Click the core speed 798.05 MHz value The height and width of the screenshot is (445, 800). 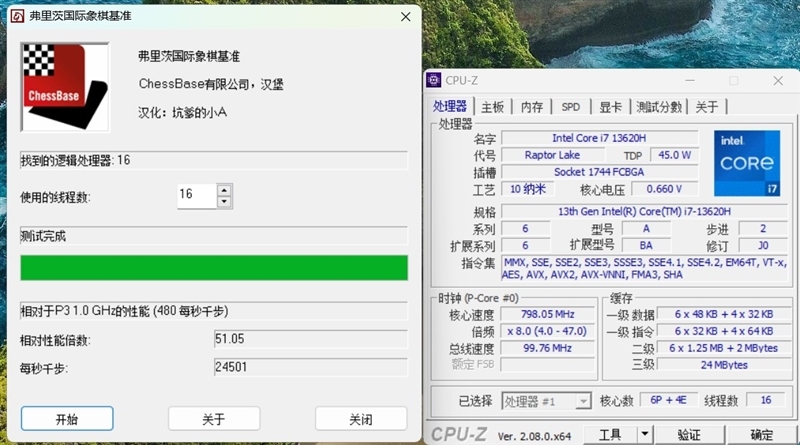(x=547, y=314)
